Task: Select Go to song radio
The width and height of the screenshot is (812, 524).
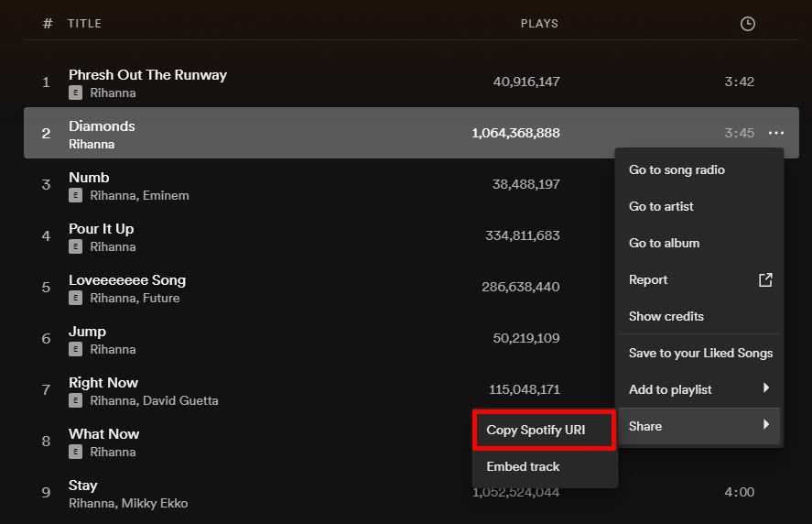Action: (x=677, y=169)
